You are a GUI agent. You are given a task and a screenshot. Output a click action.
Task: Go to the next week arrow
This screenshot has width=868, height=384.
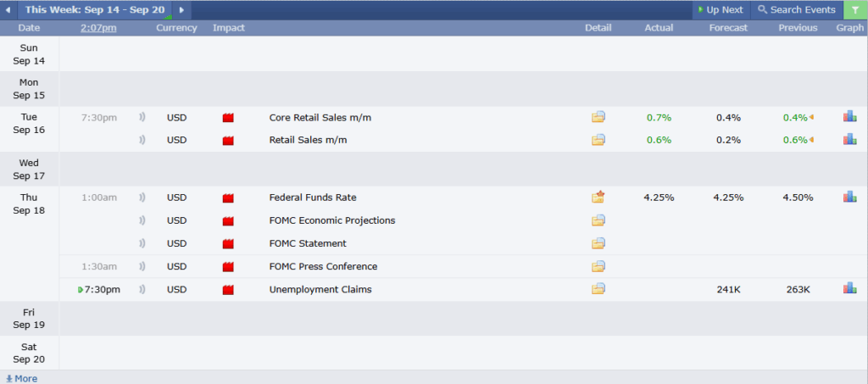(x=181, y=10)
